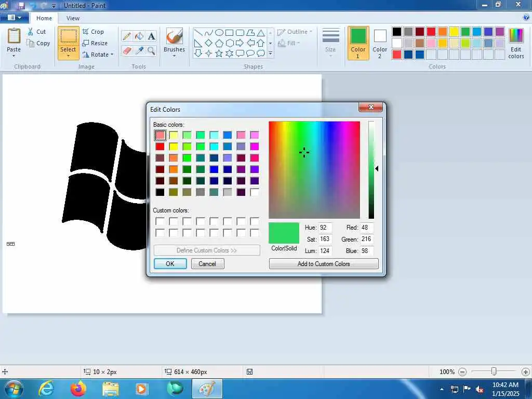This screenshot has width=532, height=399.
Task: Activate Color 2 selector
Action: [x=380, y=44]
